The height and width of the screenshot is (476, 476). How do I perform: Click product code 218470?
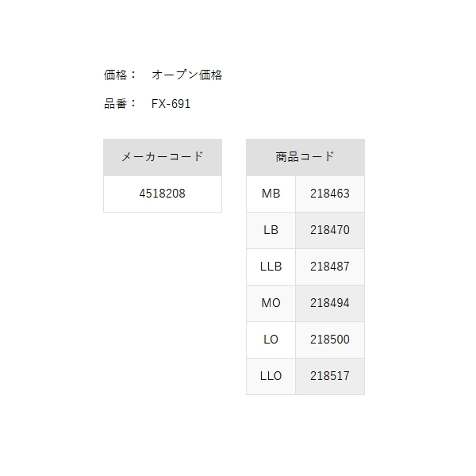[330, 230]
